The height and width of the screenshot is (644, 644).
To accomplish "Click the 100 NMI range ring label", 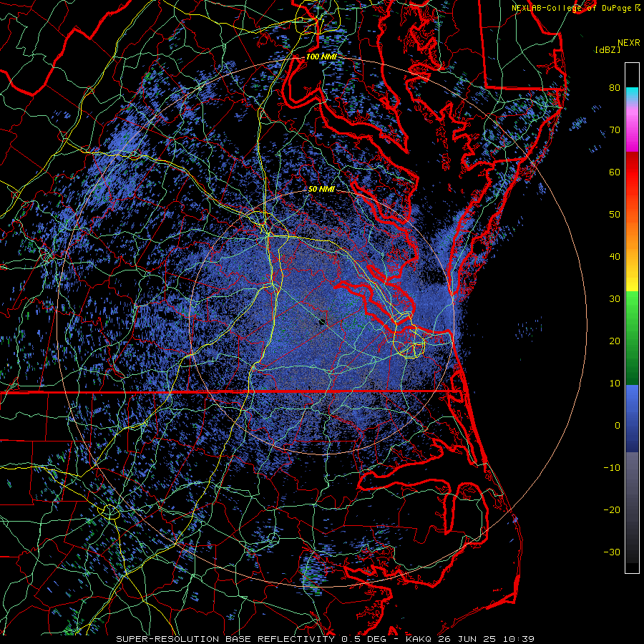I will pos(321,57).
